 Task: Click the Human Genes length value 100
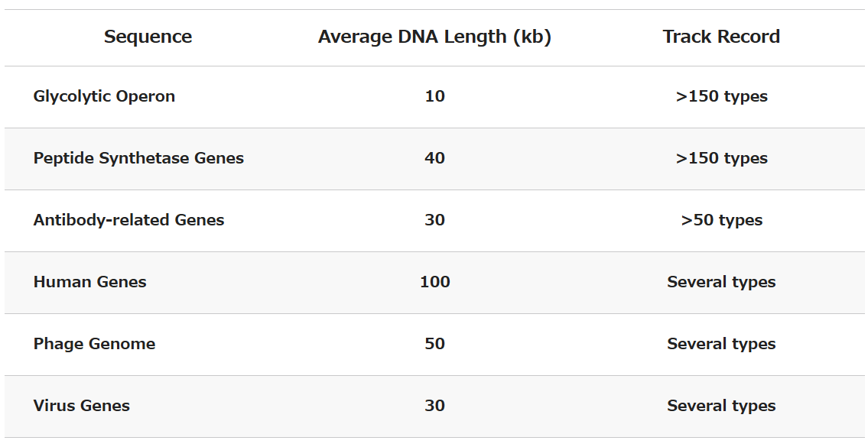tap(434, 282)
